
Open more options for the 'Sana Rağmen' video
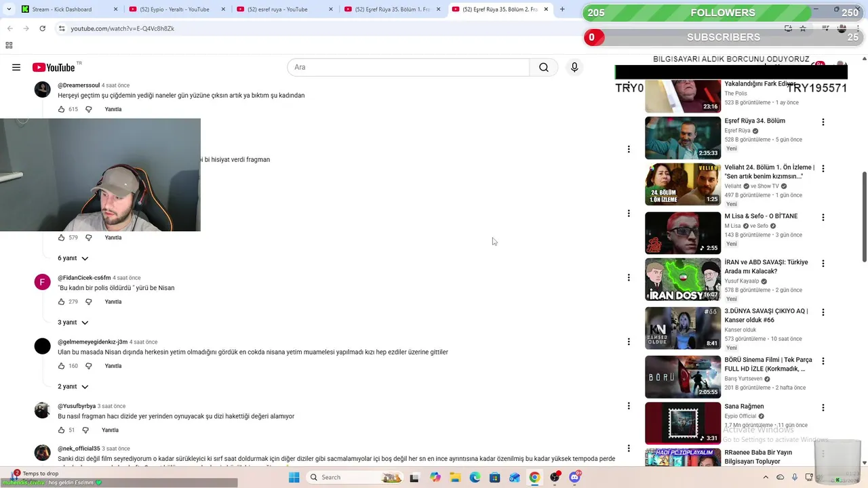tap(823, 408)
